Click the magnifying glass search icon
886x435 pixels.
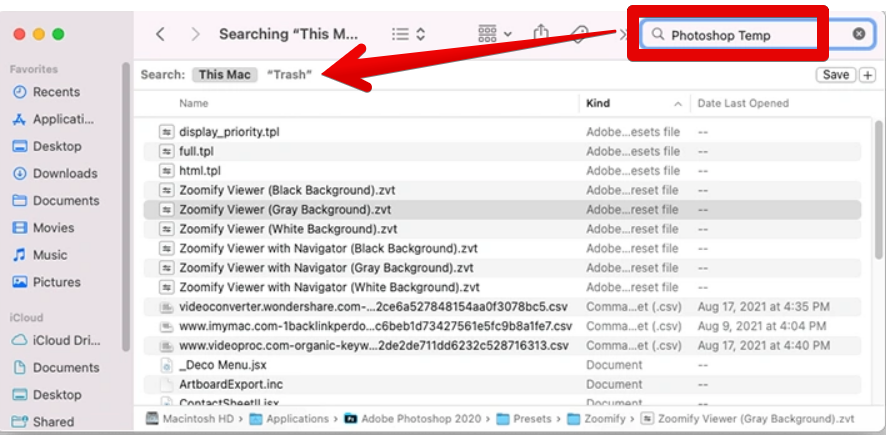point(658,34)
